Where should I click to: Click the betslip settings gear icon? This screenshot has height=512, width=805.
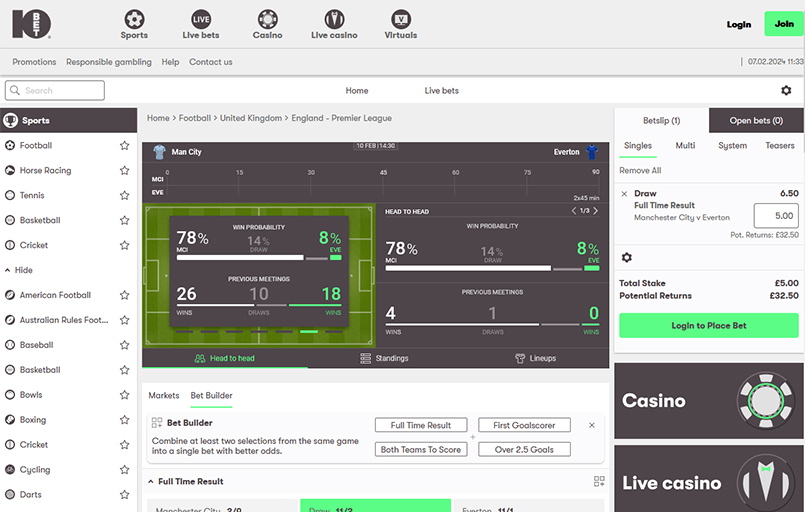coord(627,257)
